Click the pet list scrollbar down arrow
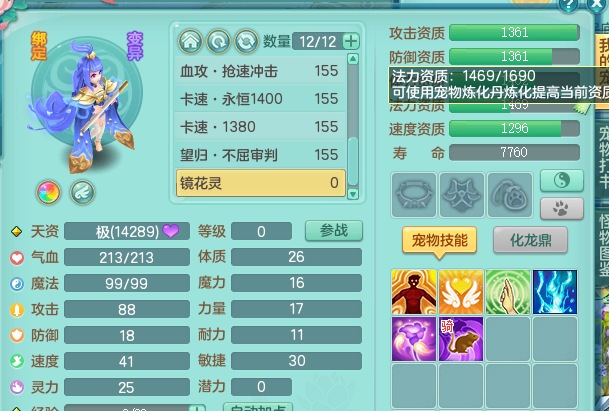609x411 pixels. coord(353,194)
